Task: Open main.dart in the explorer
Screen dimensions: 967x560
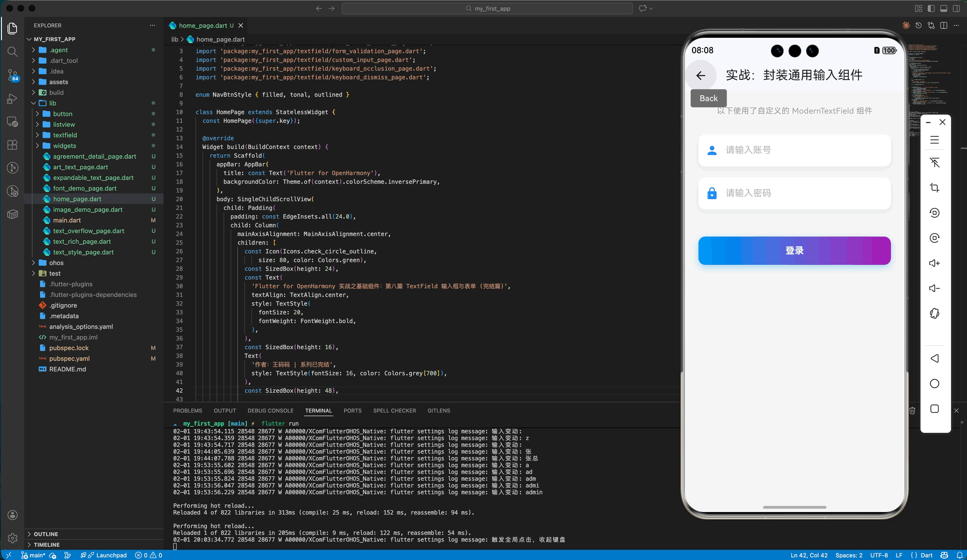Action: (x=67, y=220)
